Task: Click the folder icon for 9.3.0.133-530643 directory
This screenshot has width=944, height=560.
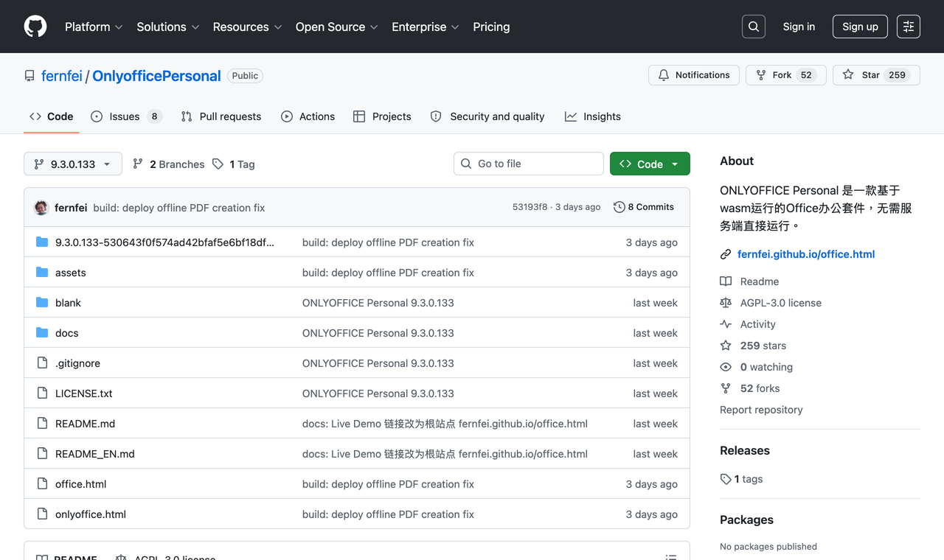Action: [x=42, y=242]
